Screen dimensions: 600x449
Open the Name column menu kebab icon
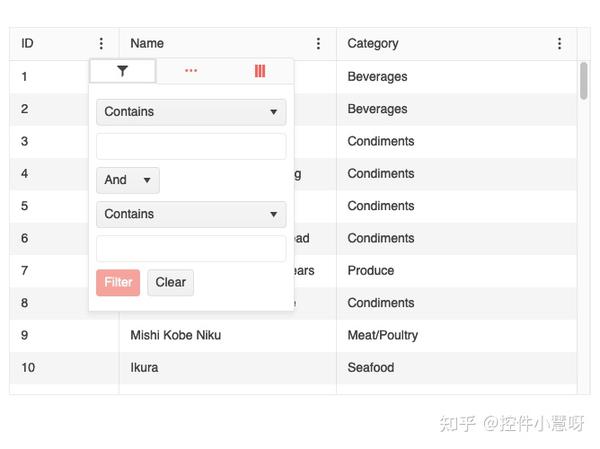tap(318, 43)
